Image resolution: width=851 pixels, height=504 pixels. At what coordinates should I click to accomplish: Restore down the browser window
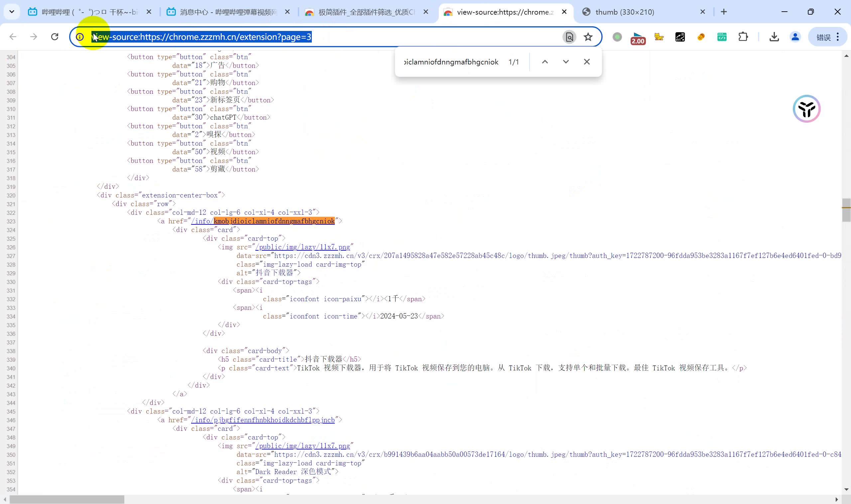point(811,12)
